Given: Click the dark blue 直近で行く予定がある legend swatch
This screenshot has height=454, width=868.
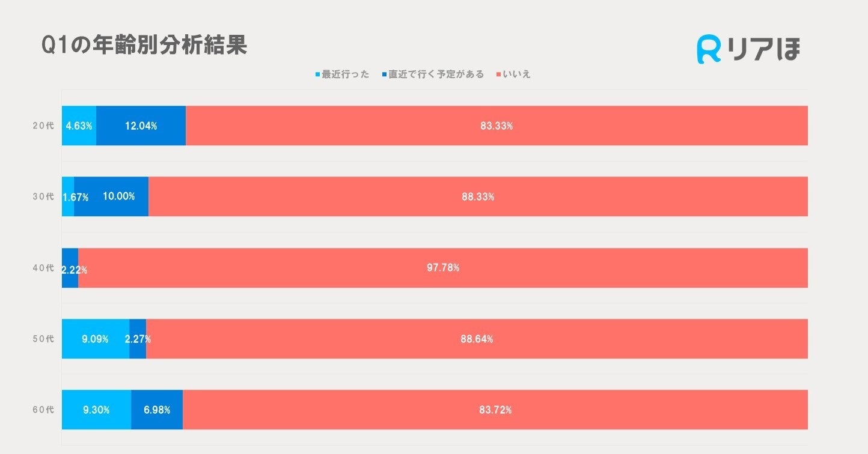Looking at the screenshot, I should coord(384,75).
